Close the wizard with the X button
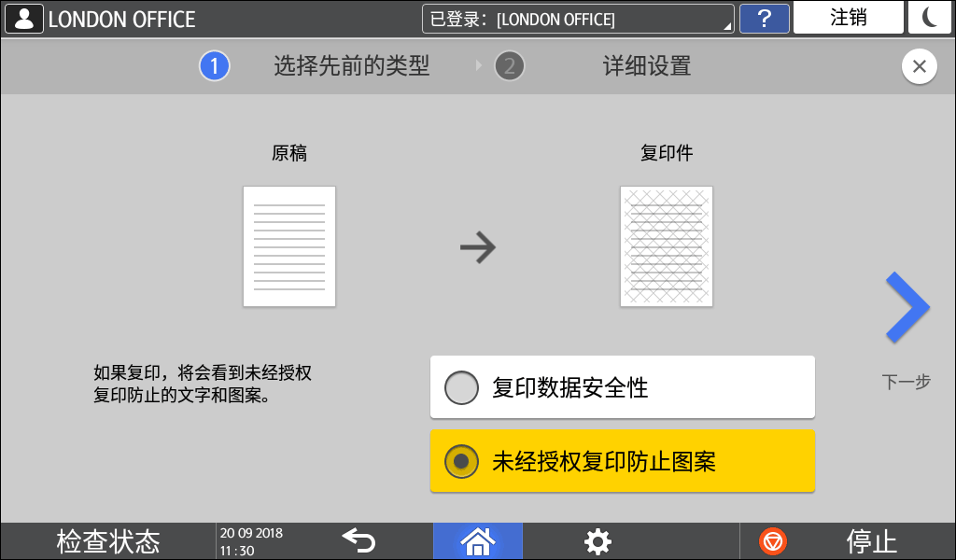 tap(920, 66)
